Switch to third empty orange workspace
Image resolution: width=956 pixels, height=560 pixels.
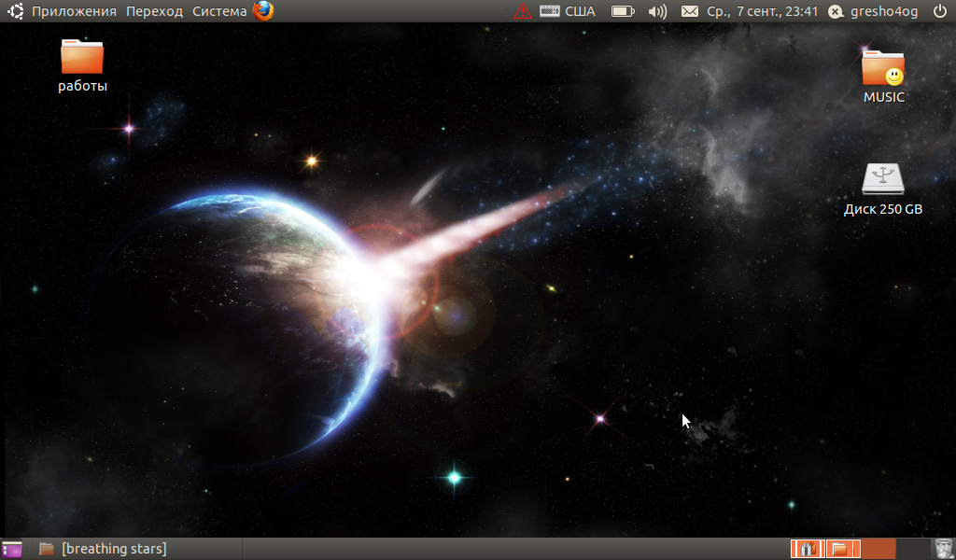(879, 549)
